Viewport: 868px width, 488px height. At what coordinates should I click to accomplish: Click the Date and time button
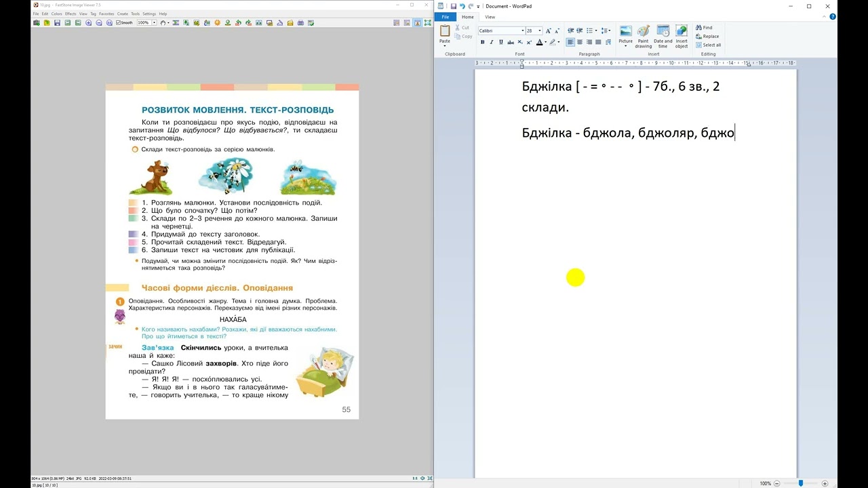[663, 36]
